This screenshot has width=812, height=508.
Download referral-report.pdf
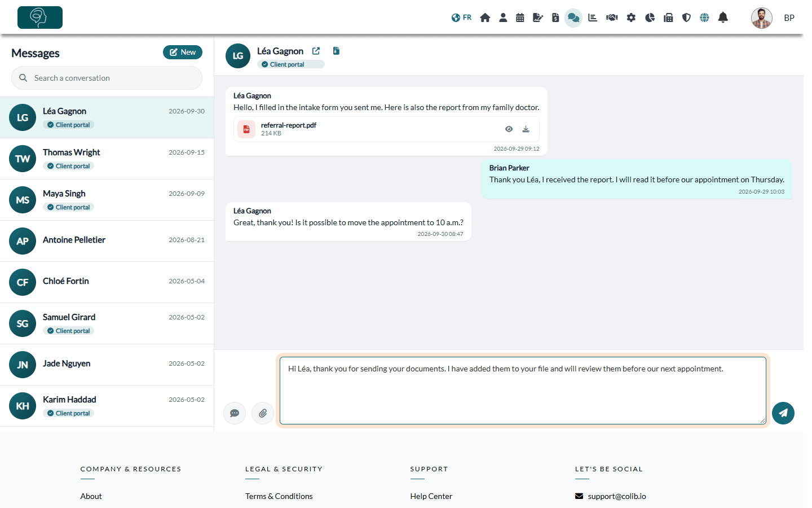pos(526,129)
